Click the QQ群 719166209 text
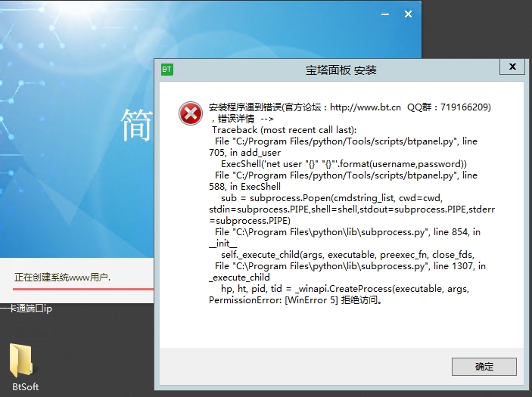Image resolution: width=532 pixels, height=397 pixels. click(448, 107)
